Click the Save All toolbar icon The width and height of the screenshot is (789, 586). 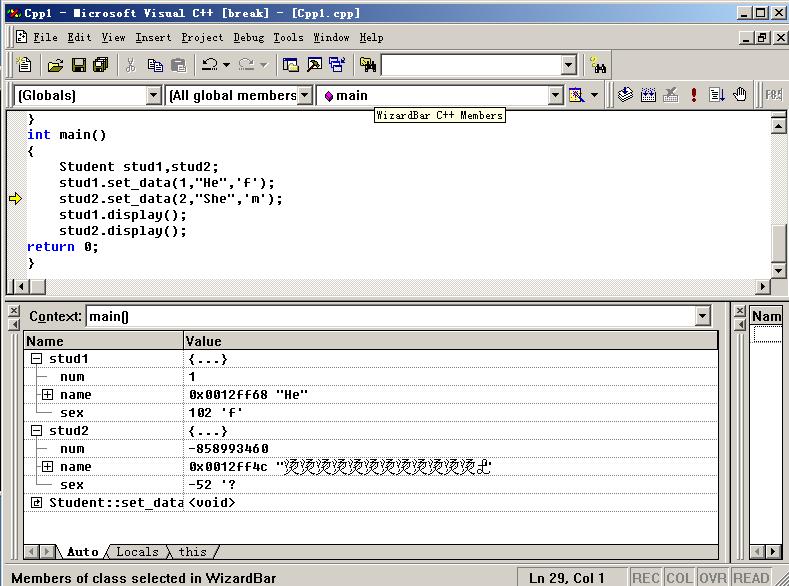pos(100,65)
